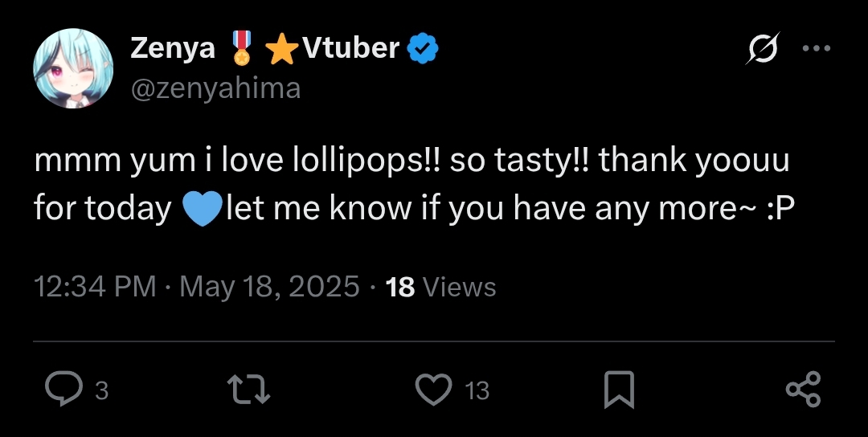Click the medal emoji next to Zenya

click(x=241, y=50)
